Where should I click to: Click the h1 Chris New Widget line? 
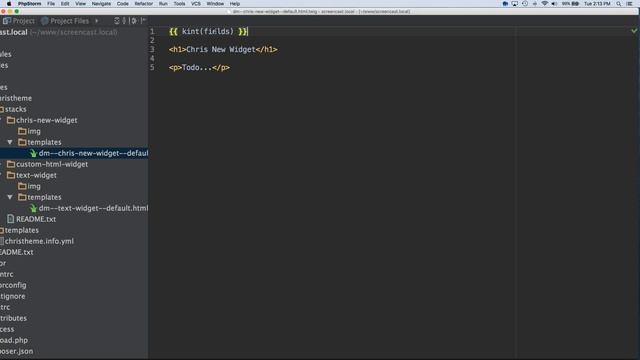point(223,49)
